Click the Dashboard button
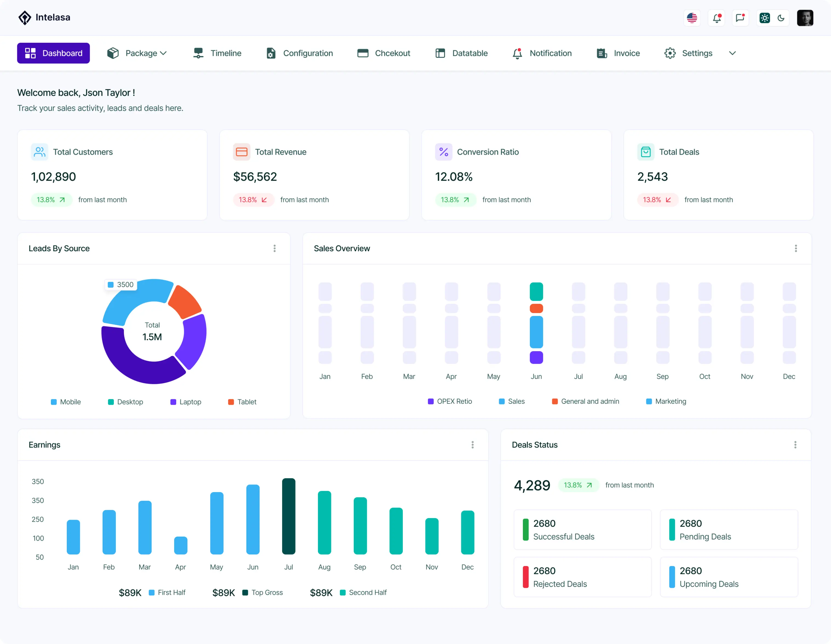The width and height of the screenshot is (831, 644). (53, 53)
